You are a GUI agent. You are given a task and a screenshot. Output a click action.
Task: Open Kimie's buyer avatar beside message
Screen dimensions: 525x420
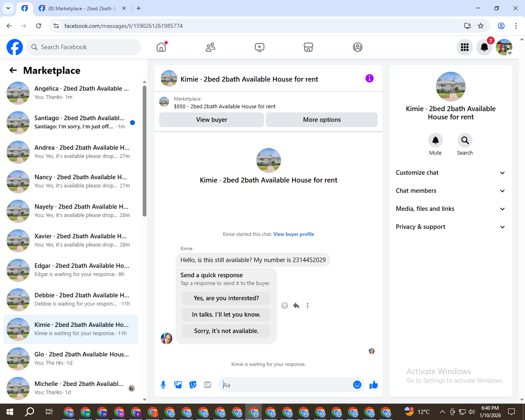[x=167, y=338]
